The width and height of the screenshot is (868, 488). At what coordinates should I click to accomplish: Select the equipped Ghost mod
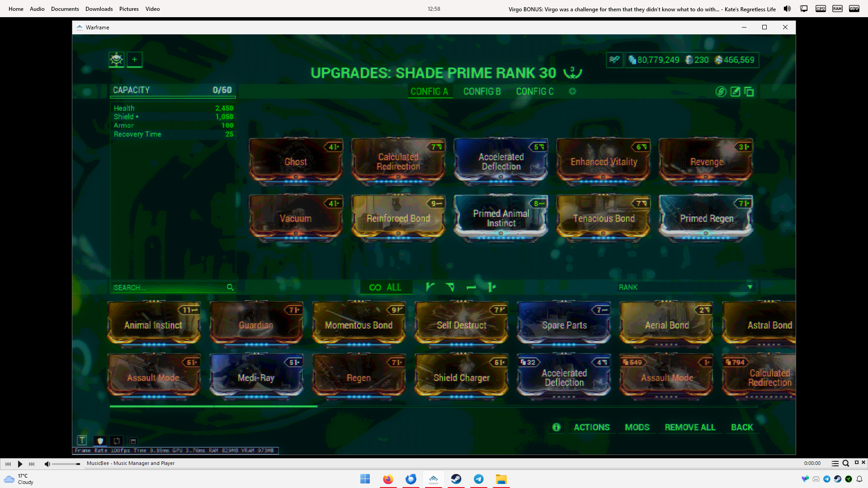[x=296, y=161]
